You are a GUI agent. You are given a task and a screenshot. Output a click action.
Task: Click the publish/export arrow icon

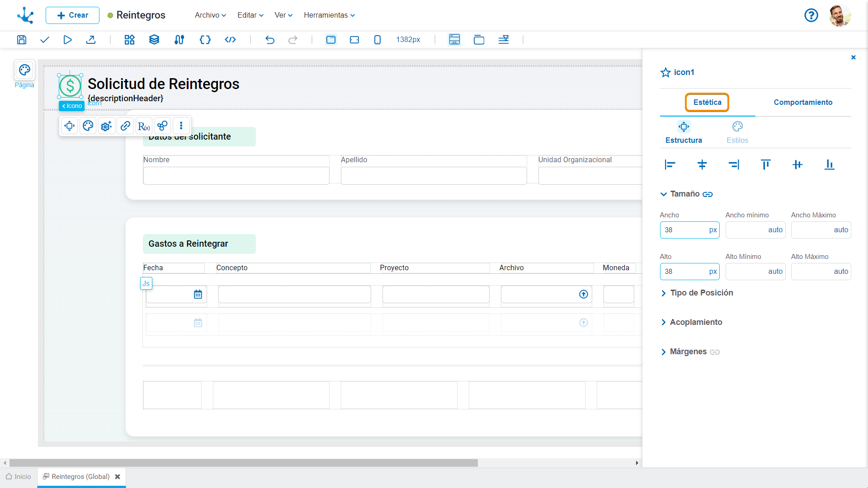point(91,40)
